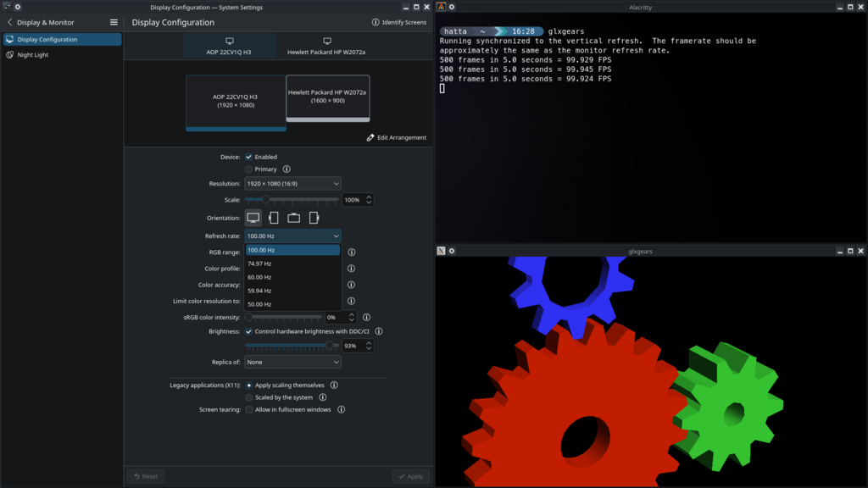
Task: Click pin icon in System Settings title bar
Action: click(18, 7)
